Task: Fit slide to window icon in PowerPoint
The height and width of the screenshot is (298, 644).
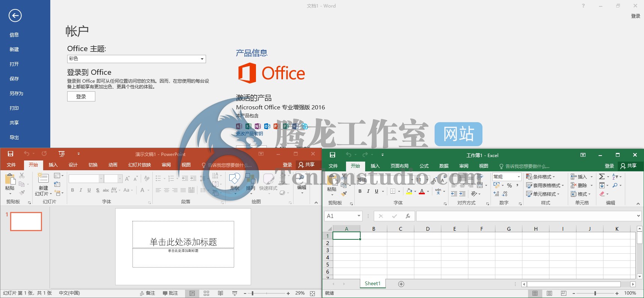Action: (x=313, y=293)
